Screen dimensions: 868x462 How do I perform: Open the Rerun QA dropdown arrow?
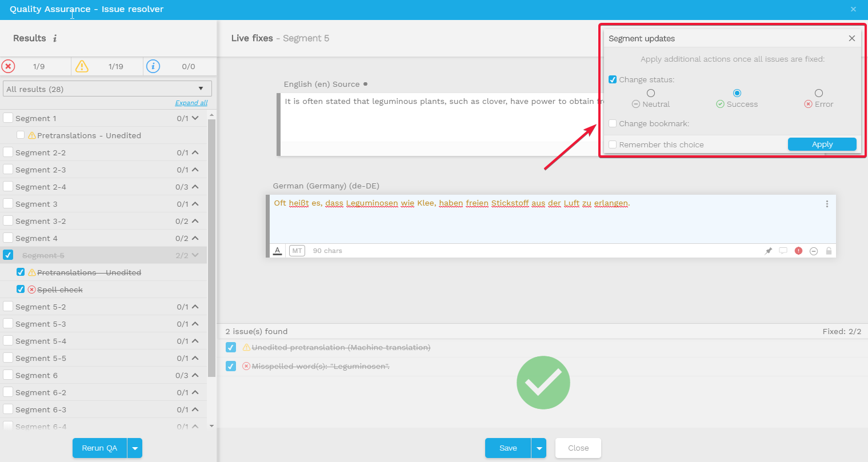pyautogui.click(x=135, y=448)
